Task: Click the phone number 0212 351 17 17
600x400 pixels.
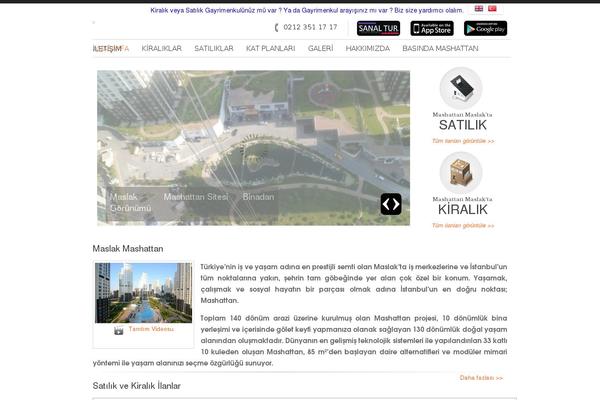Action: click(310, 27)
